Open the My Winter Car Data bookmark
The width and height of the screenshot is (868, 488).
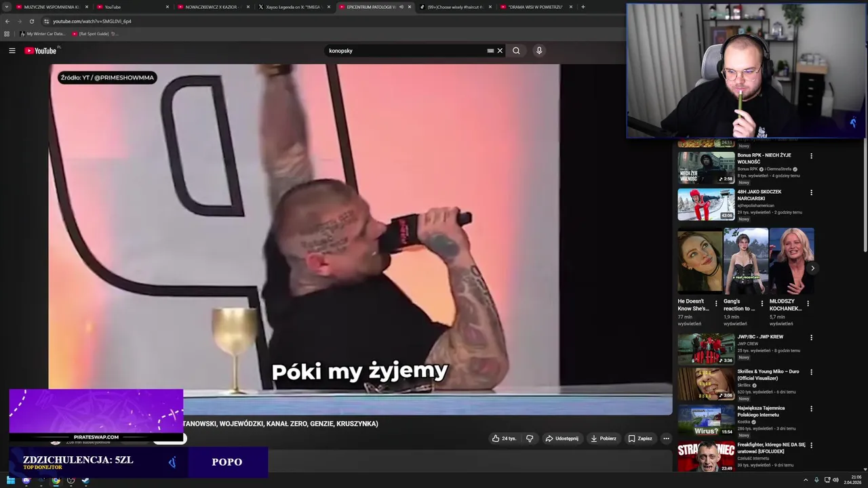43,34
